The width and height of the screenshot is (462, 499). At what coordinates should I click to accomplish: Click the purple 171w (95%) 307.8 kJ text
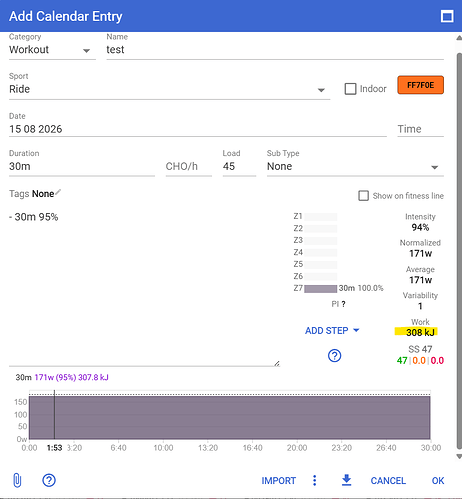pyautogui.click(x=72, y=377)
